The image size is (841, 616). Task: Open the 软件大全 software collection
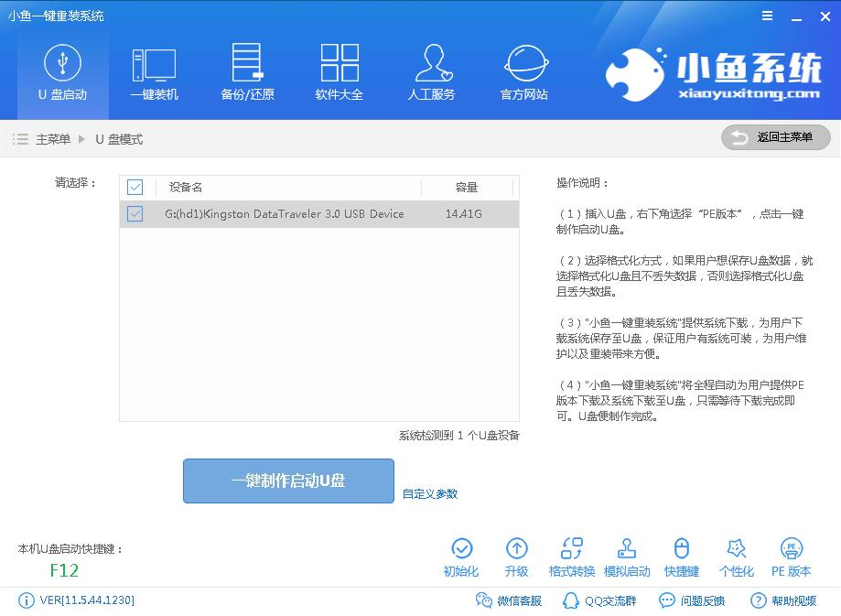[x=340, y=73]
